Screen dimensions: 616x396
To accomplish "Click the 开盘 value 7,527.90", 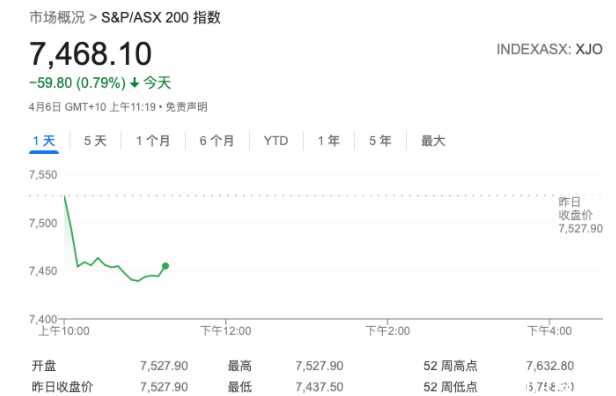I will click(x=164, y=366).
